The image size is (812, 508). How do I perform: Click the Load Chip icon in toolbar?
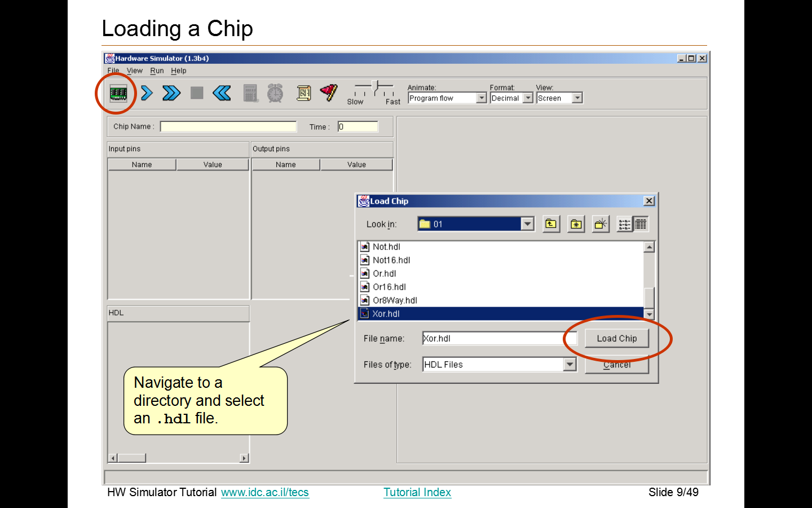click(x=118, y=93)
